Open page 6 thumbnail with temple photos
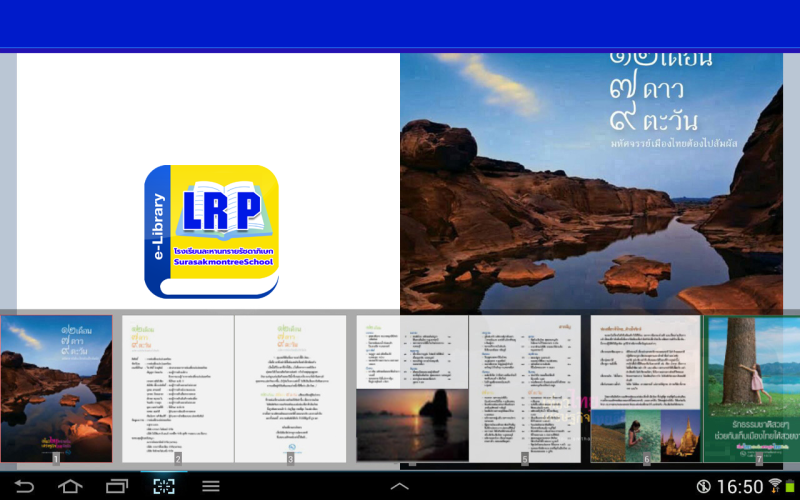Screen dimensions: 800x500 646,388
